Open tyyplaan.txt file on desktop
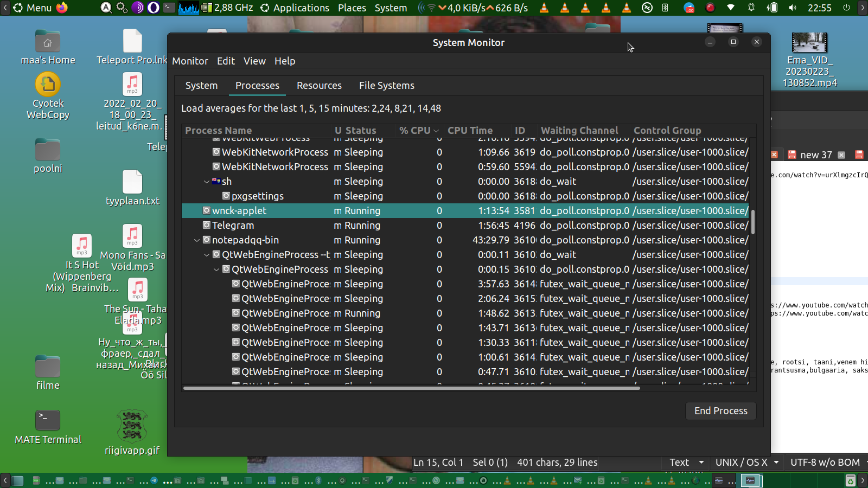868x488 pixels. pos(132,182)
